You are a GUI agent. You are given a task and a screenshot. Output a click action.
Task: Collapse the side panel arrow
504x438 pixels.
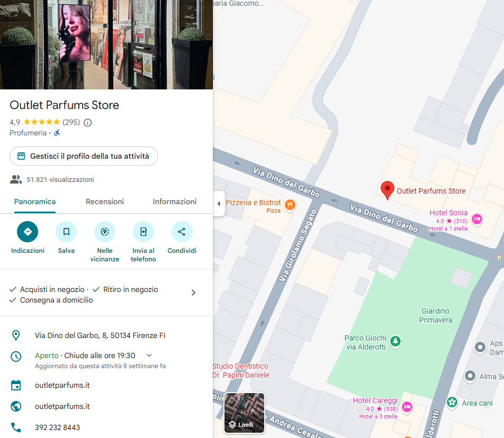(x=219, y=204)
